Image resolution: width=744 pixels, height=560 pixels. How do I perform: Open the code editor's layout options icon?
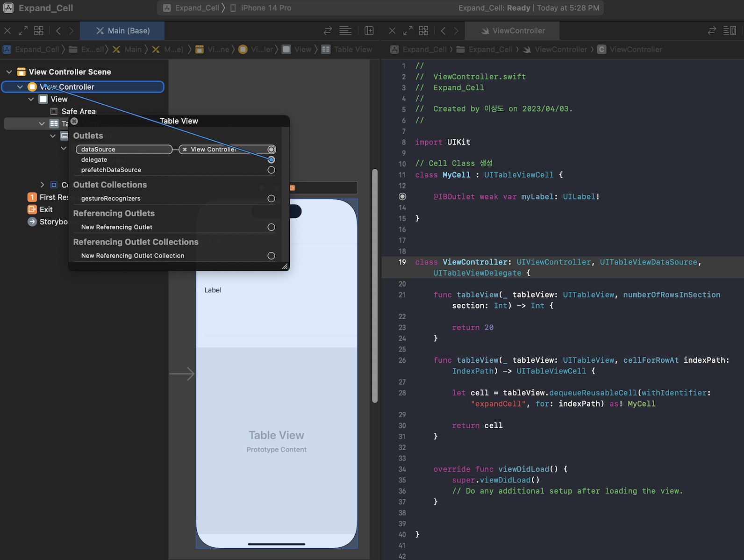click(730, 31)
